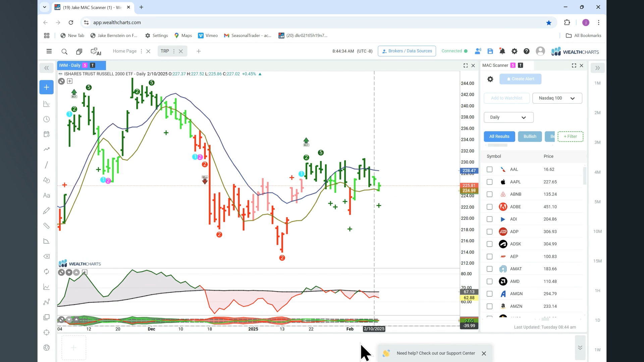The image size is (644, 362).
Task: Switch to the TRP tab
Action: [165, 51]
